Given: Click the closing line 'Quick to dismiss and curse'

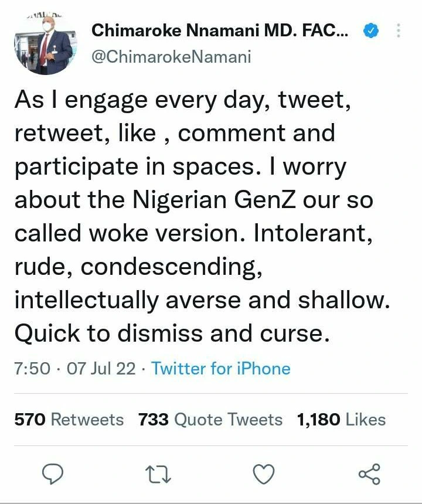Looking at the screenshot, I should 169,334.
